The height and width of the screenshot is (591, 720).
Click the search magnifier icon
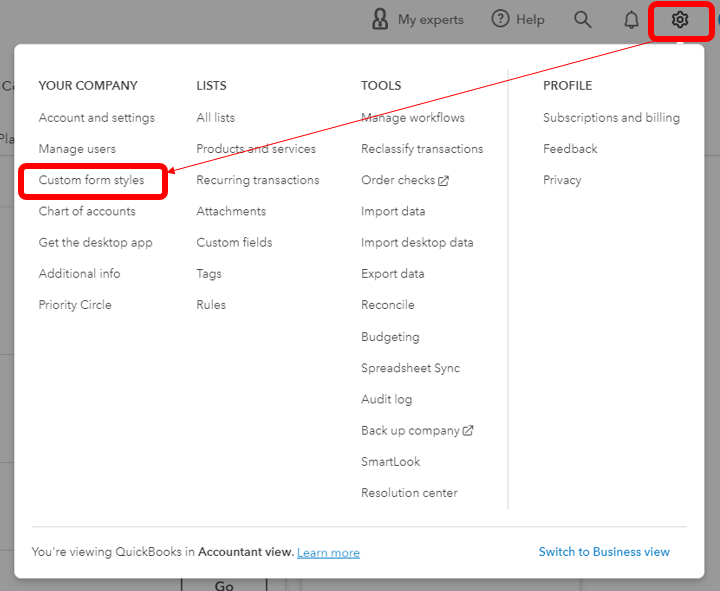point(582,20)
